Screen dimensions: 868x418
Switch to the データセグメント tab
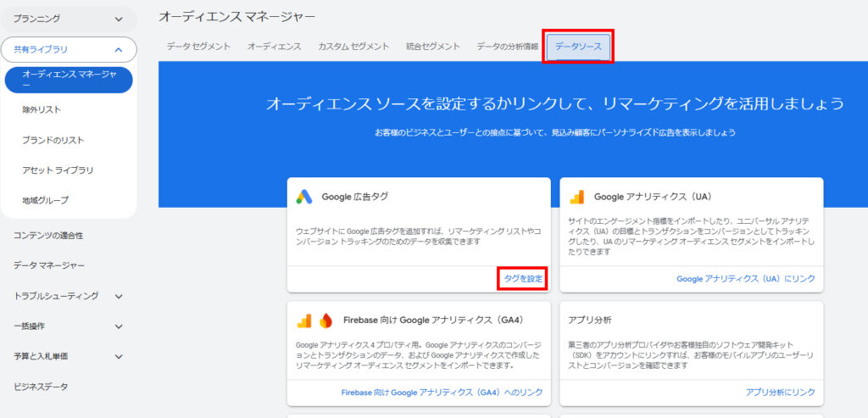click(x=198, y=47)
